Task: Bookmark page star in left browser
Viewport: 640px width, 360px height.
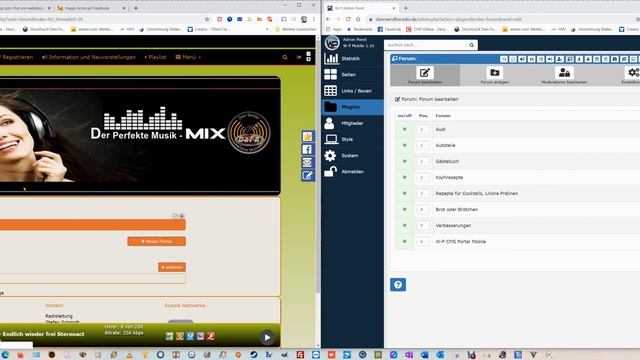Action: click(x=207, y=19)
